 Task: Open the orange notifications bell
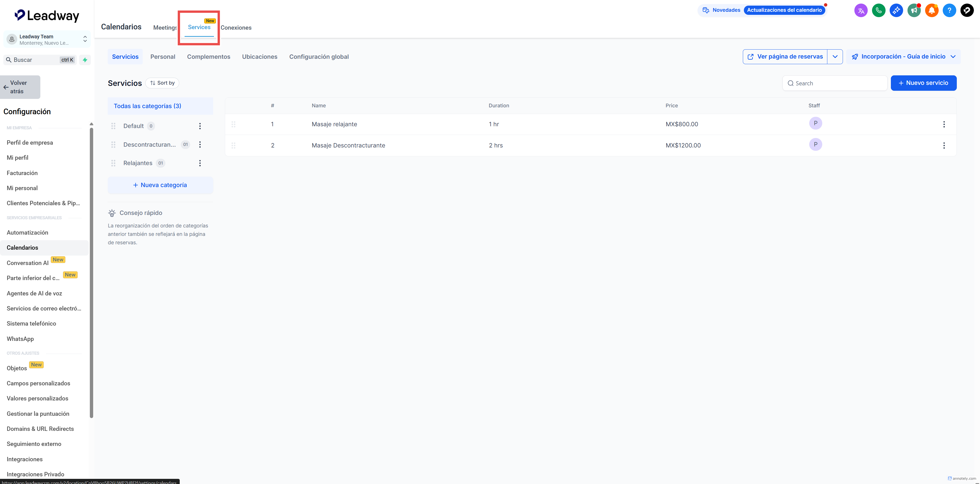(x=931, y=10)
